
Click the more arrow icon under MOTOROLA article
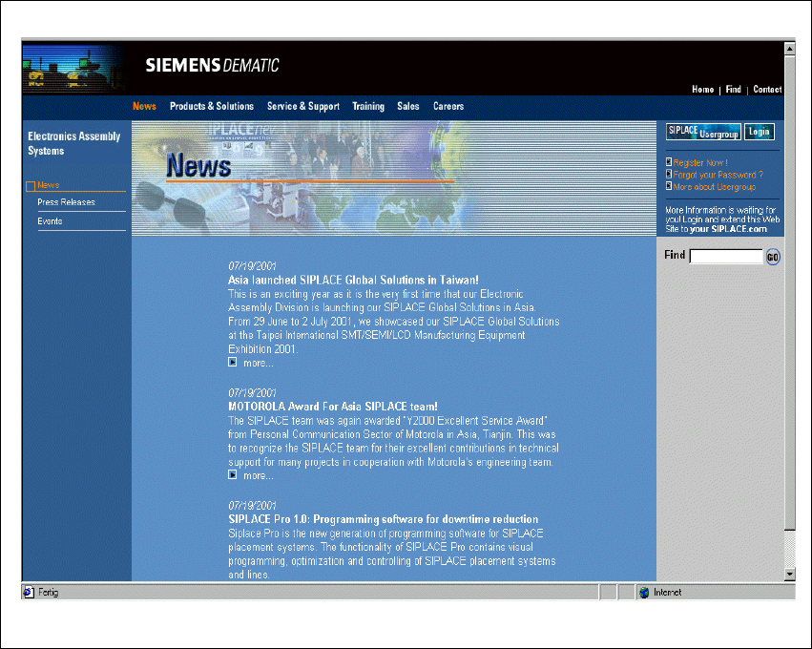[233, 474]
